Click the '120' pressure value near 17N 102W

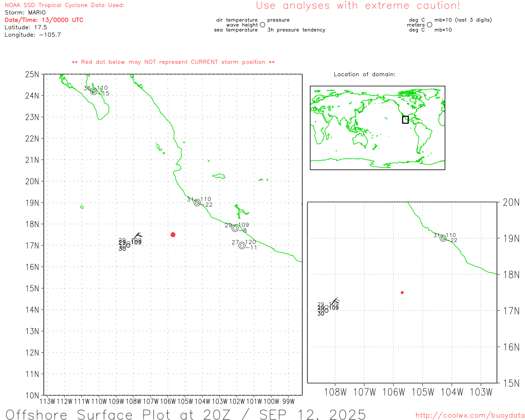[251, 242]
